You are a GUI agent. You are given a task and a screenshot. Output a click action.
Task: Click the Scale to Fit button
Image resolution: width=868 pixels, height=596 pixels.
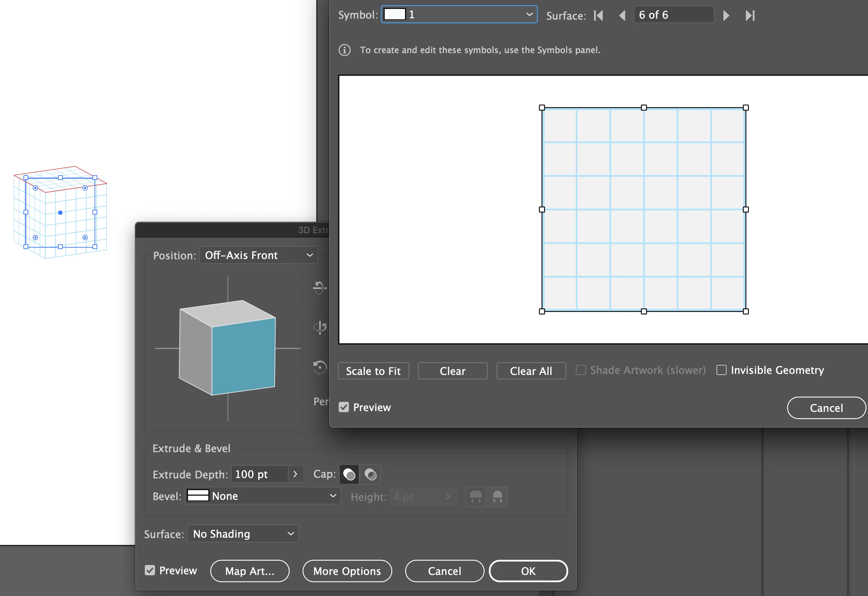pos(373,371)
